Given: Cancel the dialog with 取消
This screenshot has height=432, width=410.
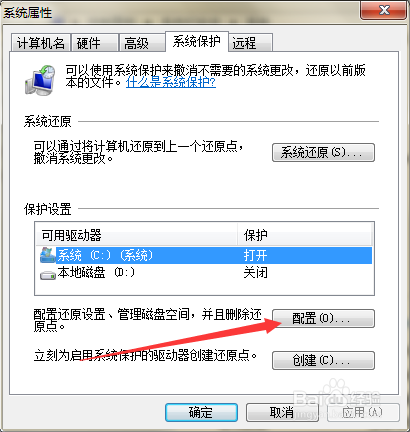Looking at the screenshot, I should (282, 413).
